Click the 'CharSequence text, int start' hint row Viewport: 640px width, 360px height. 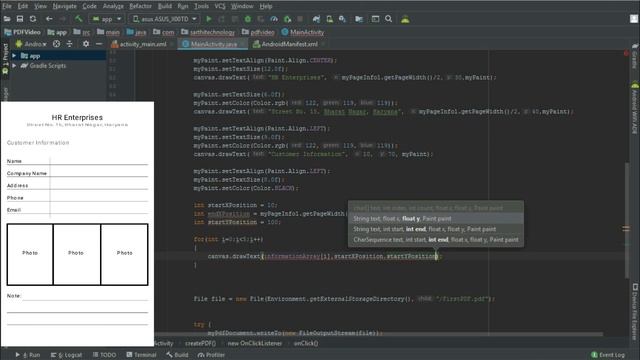point(436,240)
